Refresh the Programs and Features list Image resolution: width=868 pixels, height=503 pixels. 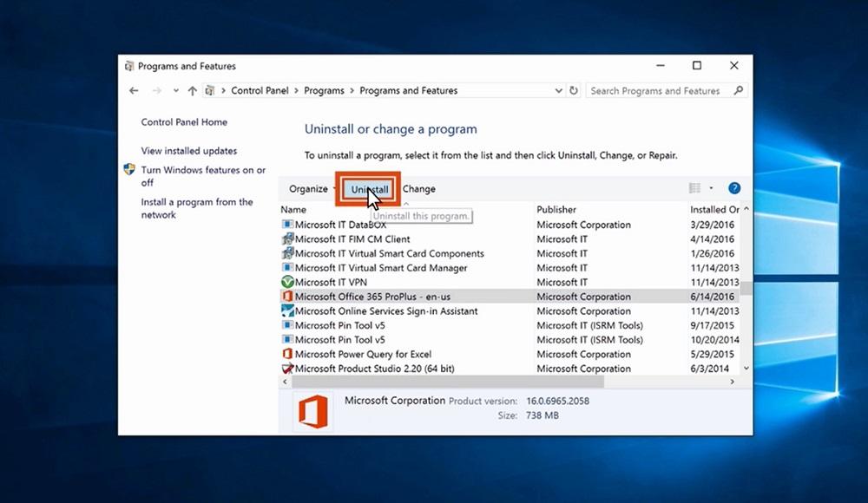point(574,90)
